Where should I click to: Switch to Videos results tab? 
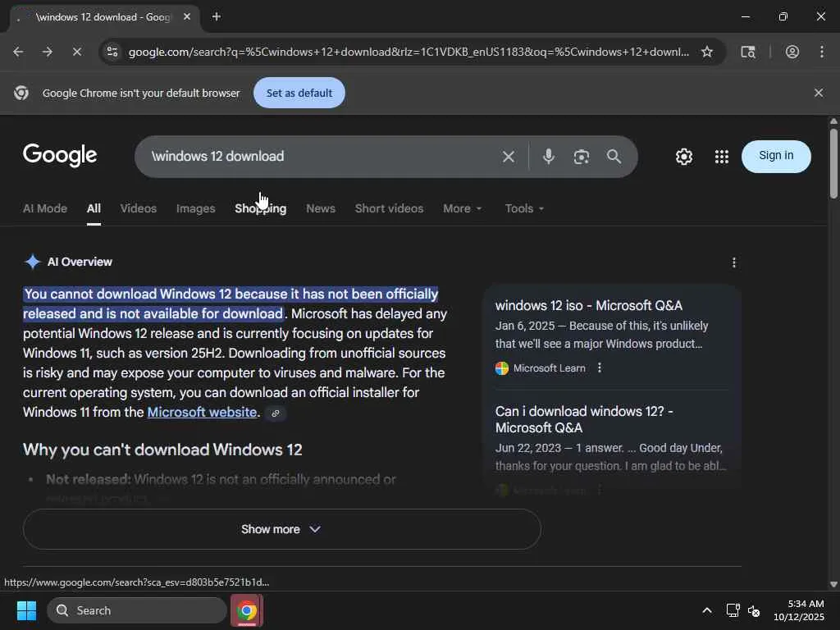(138, 208)
